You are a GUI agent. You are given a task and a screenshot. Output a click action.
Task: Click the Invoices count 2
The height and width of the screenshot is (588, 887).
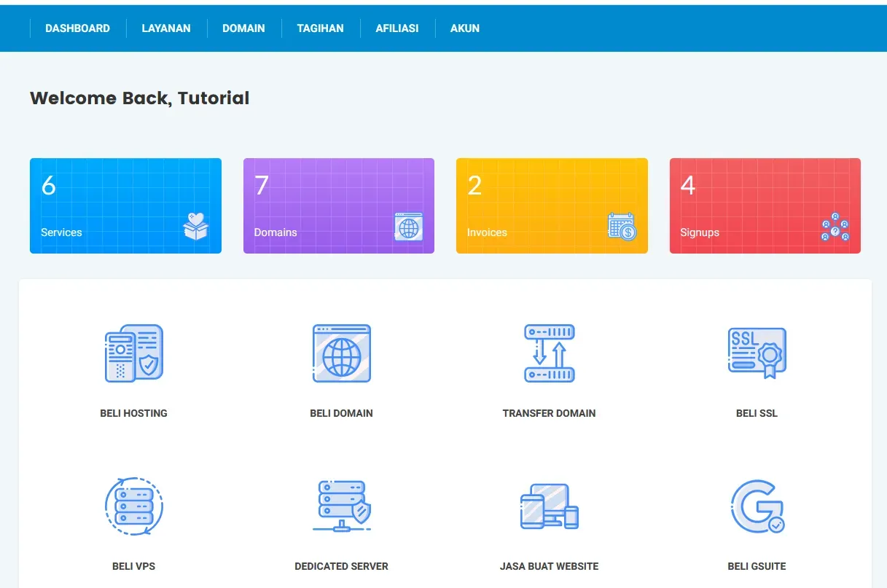(x=474, y=186)
